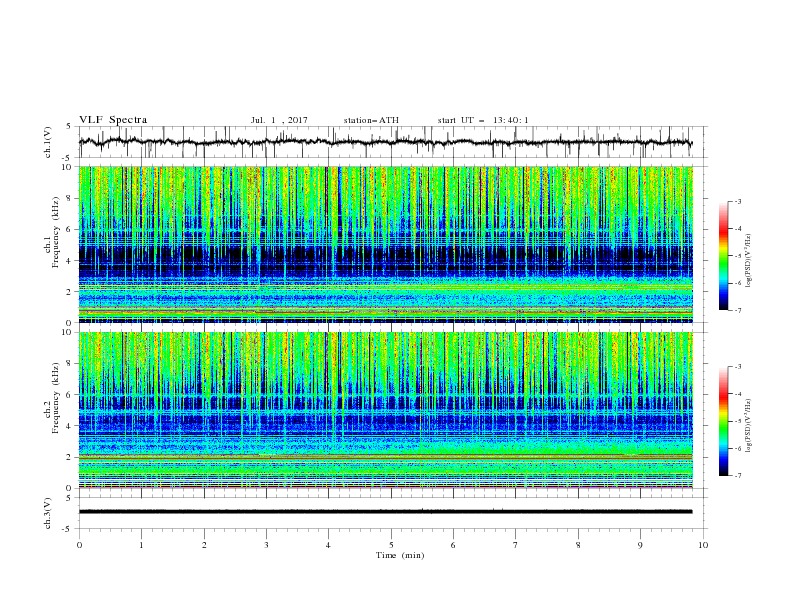Click the "ch.3(V)" waveform axis label

coord(48,513)
